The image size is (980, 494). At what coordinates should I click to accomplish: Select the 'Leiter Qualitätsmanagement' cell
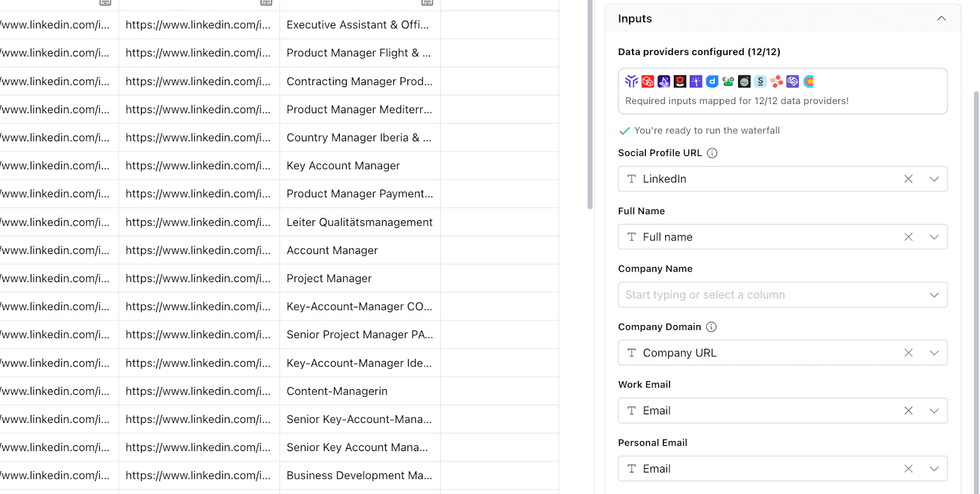(x=360, y=222)
